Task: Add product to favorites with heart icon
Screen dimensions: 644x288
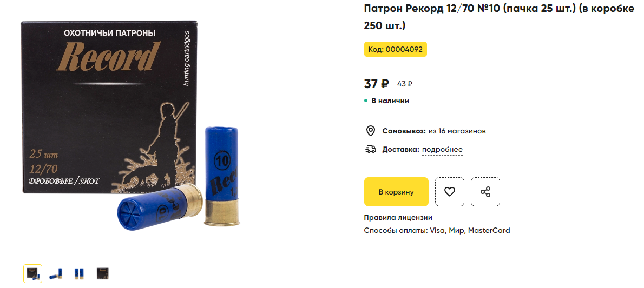Action: [450, 192]
